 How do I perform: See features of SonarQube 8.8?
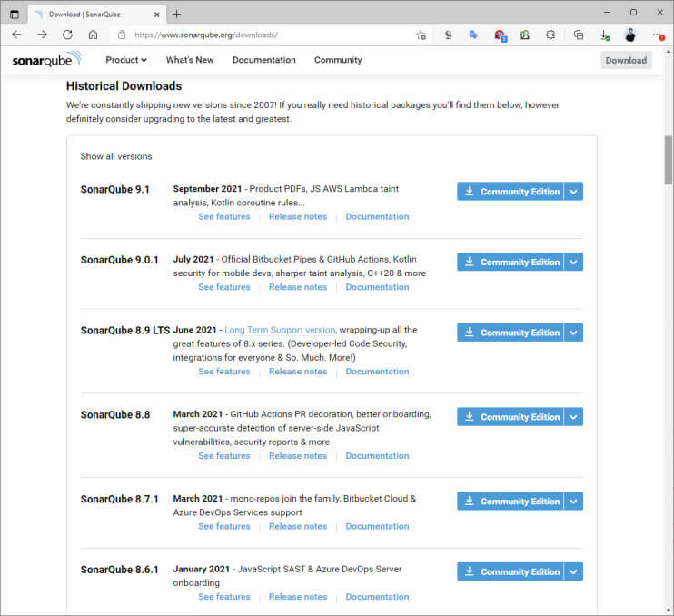point(224,456)
